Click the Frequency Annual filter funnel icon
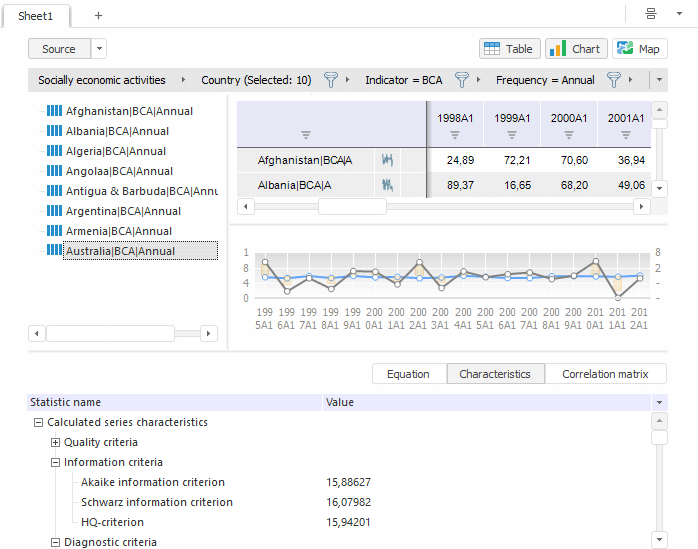 click(x=614, y=80)
